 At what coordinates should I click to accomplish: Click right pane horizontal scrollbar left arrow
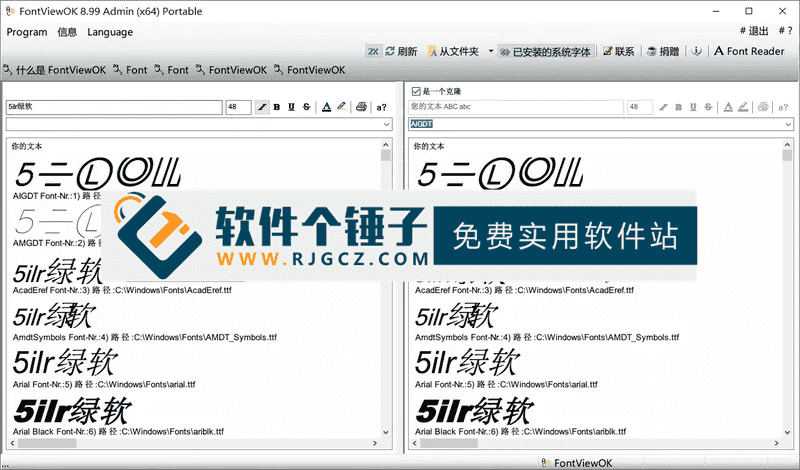tap(415, 443)
